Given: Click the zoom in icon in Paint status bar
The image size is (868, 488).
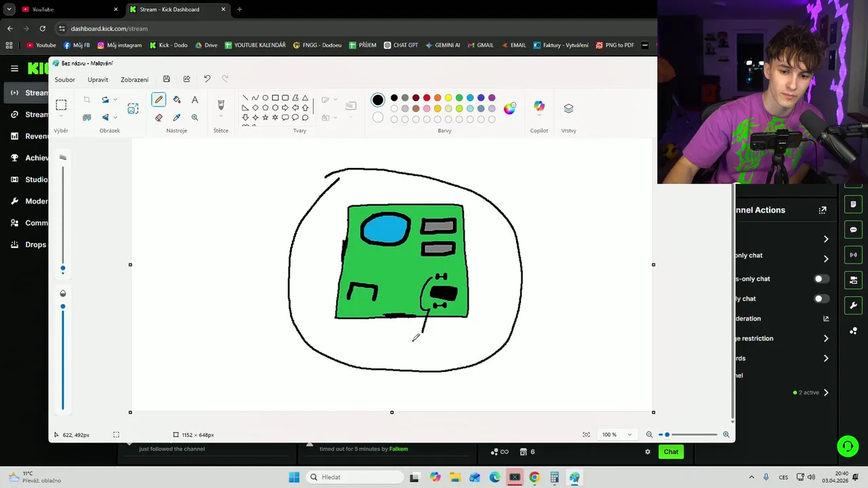Looking at the screenshot, I should tap(726, 434).
